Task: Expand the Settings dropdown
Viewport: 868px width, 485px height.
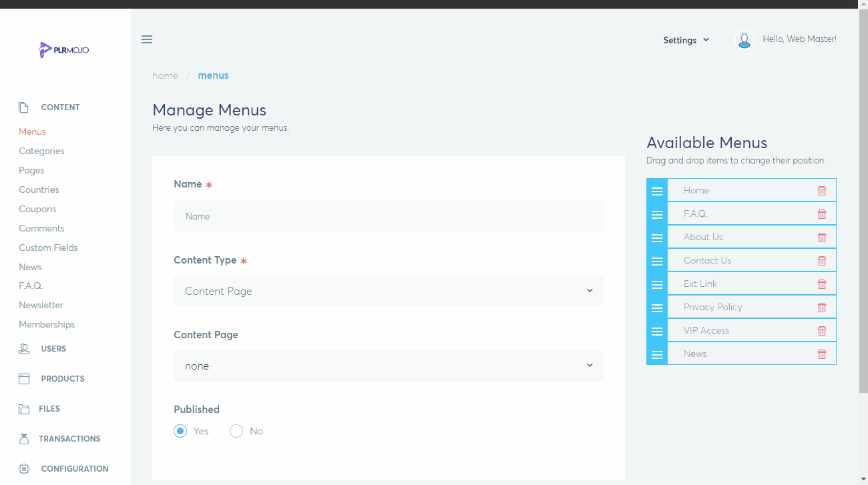Action: 686,40
